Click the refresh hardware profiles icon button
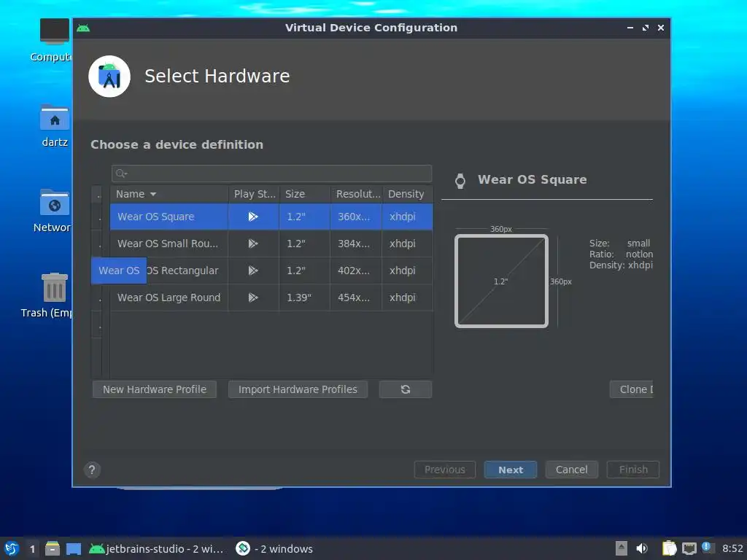Screen dimensions: 747x560 [406, 389]
